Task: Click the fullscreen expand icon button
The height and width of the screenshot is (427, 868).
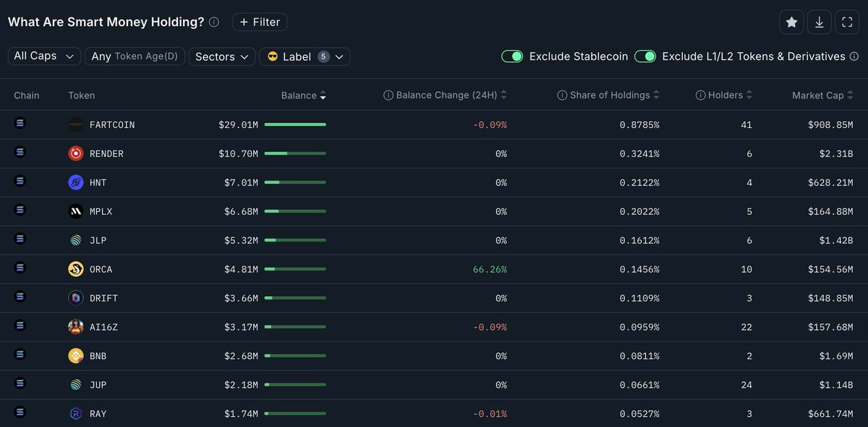Action: click(847, 22)
